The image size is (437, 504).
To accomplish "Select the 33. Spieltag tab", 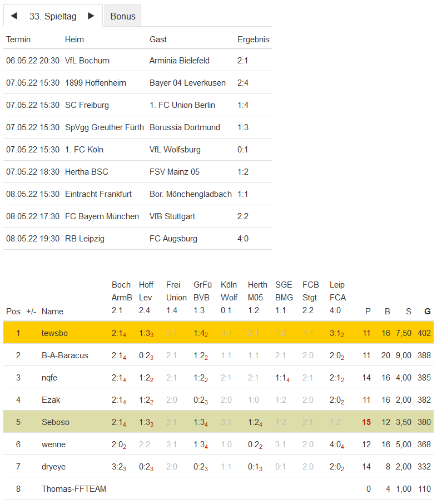I will click(x=53, y=16).
